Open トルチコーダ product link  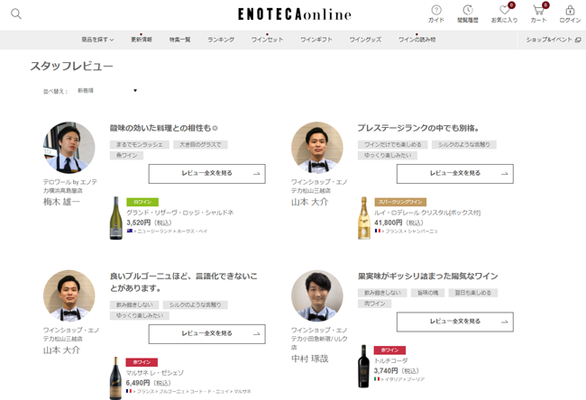click(x=391, y=361)
